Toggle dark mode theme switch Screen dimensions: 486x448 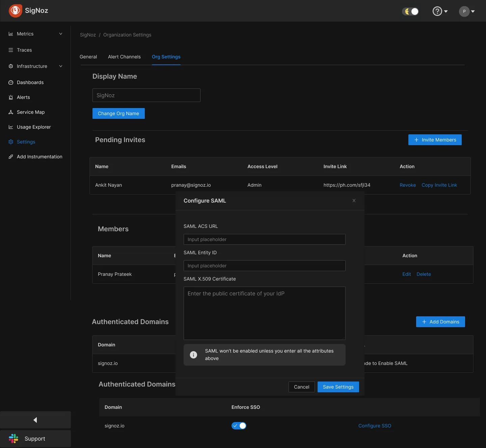point(410,11)
